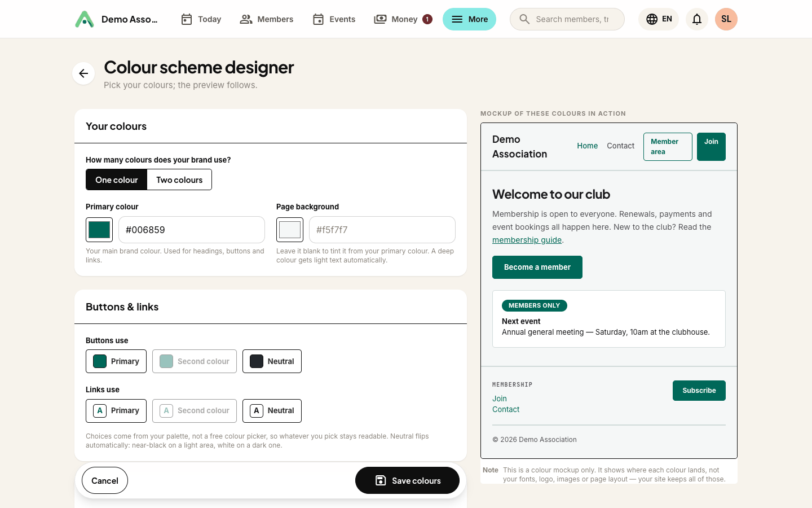Select One colour brand option

pos(117,179)
